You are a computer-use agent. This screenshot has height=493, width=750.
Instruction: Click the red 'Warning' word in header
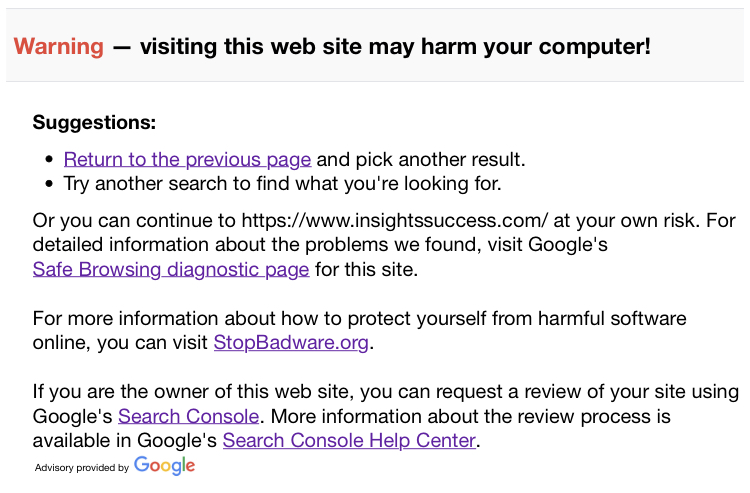tap(58, 46)
